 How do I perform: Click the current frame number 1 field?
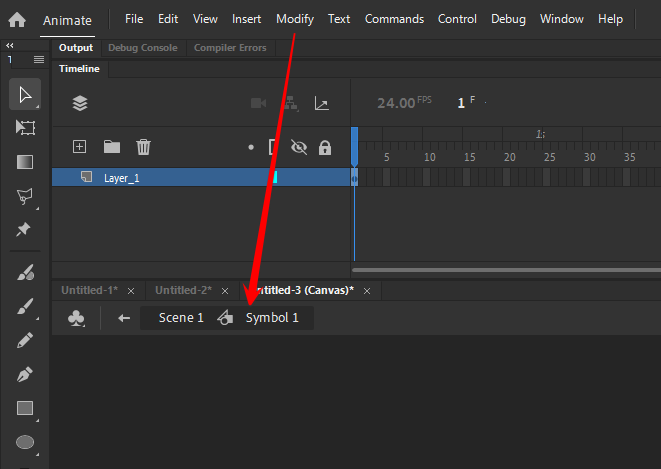[461, 103]
